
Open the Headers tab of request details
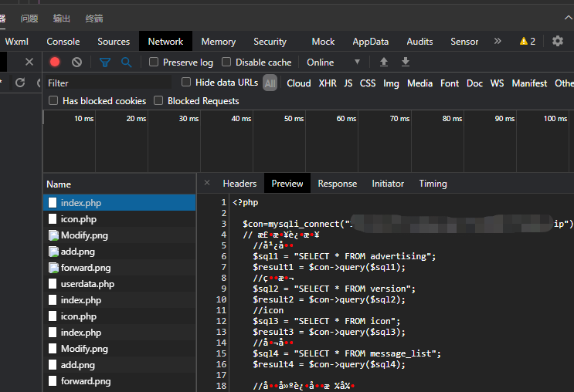(239, 183)
